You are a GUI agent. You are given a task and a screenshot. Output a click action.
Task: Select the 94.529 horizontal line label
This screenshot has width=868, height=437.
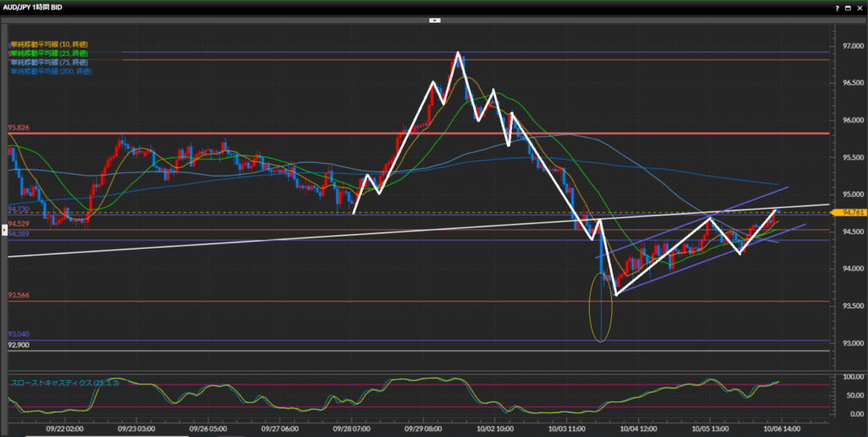19,224
